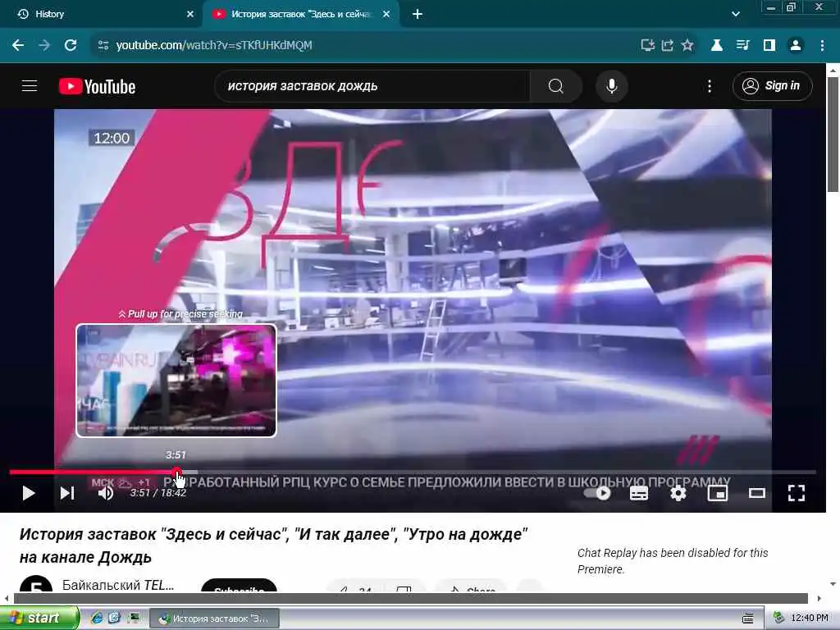Go forward in browser
This screenshot has width=840, height=630.
point(44,45)
